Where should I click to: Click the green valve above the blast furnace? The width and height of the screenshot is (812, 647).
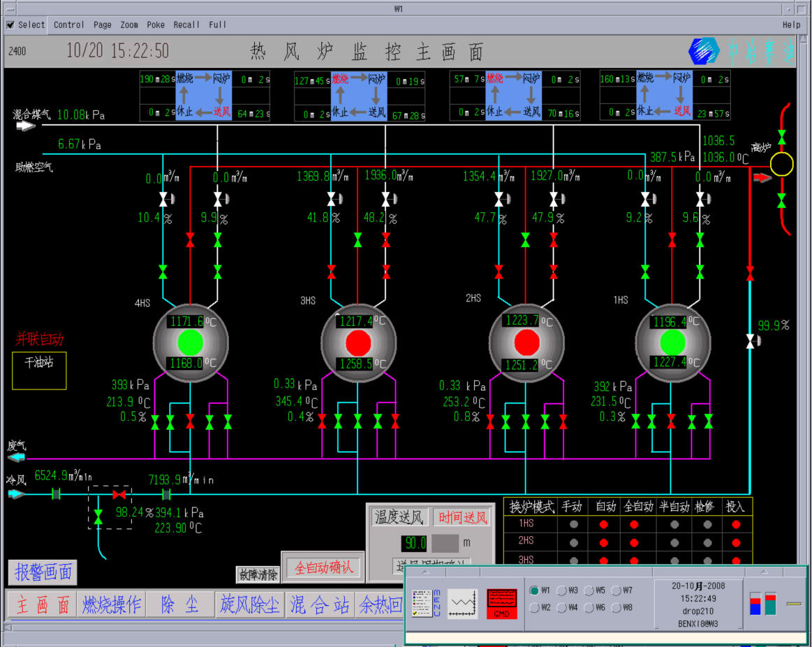click(x=781, y=137)
